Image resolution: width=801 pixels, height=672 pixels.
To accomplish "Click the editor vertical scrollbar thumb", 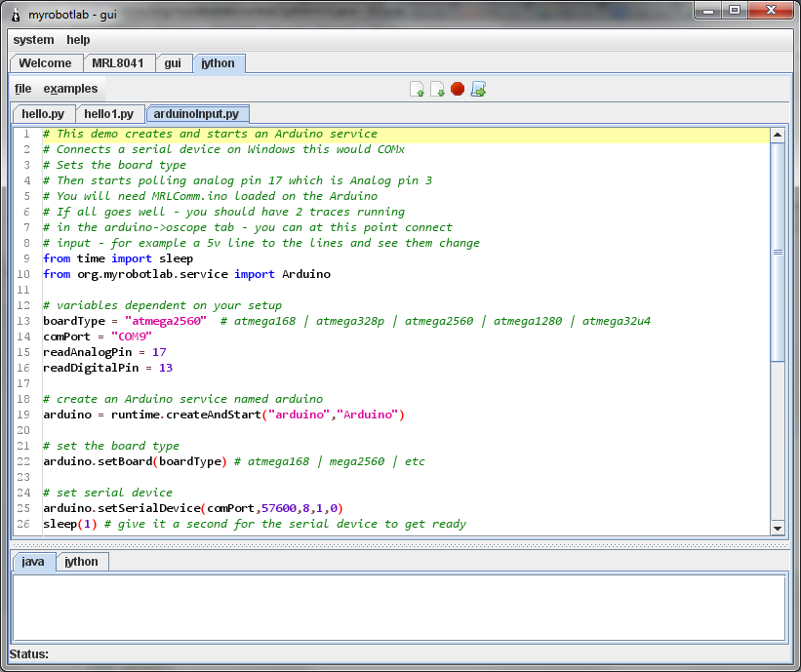I will [x=778, y=252].
